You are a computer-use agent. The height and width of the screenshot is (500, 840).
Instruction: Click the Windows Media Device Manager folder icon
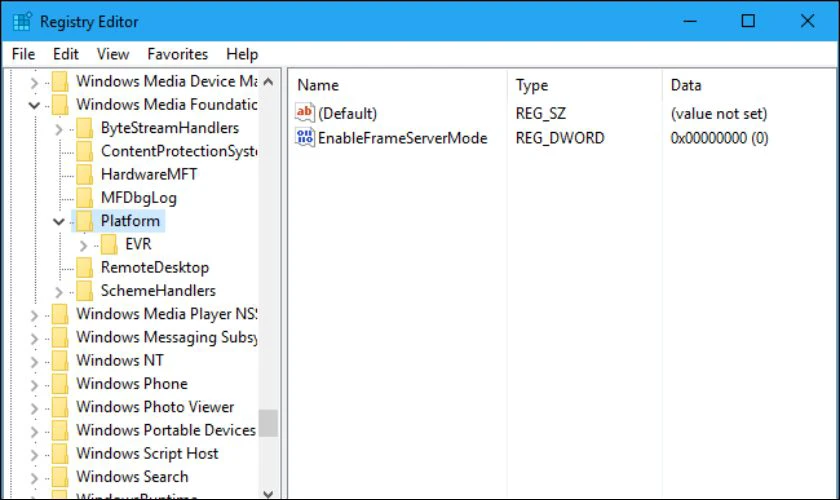(60, 81)
